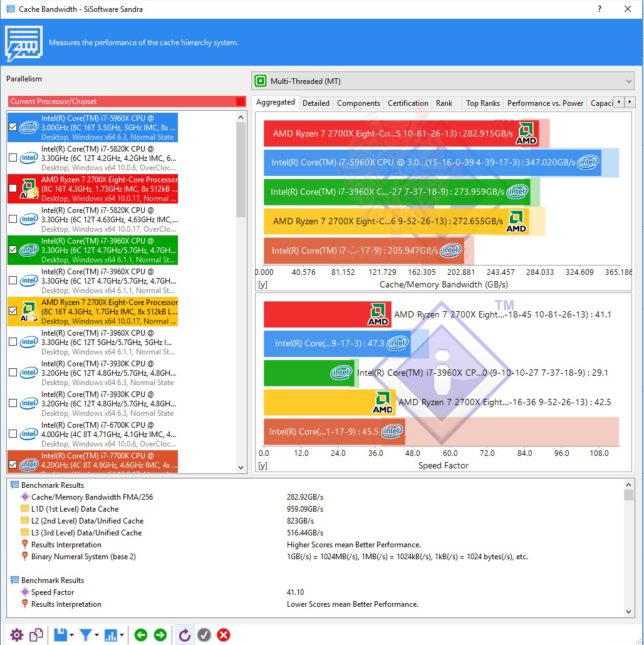Click the icon beside L2 (2nd Level) Data/Unified Cache
This screenshot has height=645, width=644.
coord(24,521)
